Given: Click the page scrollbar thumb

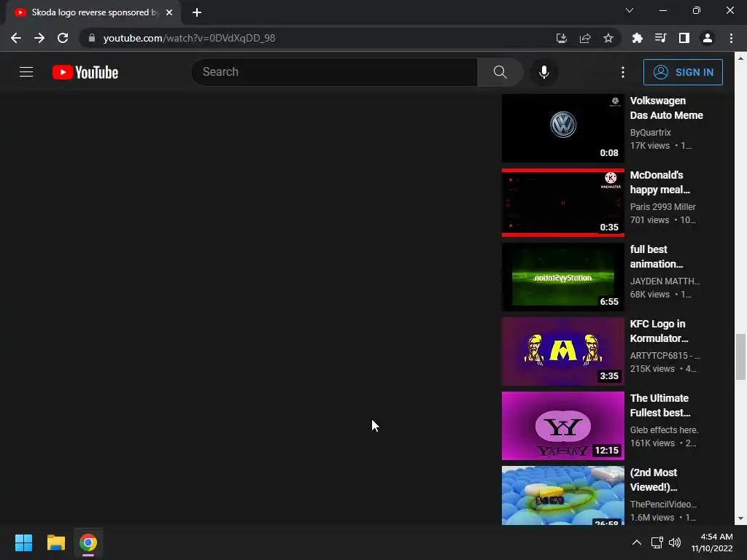Looking at the screenshot, I should click(740, 357).
